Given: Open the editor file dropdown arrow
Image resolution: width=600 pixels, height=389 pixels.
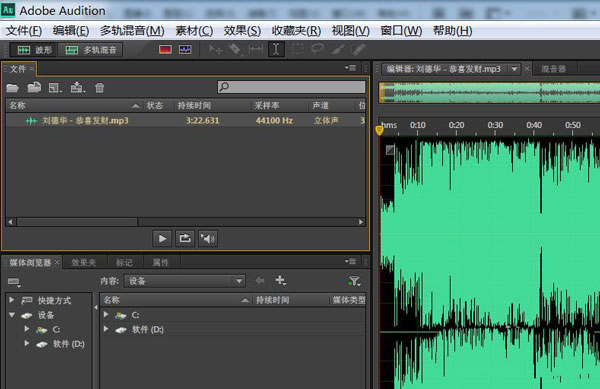Looking at the screenshot, I should point(515,69).
